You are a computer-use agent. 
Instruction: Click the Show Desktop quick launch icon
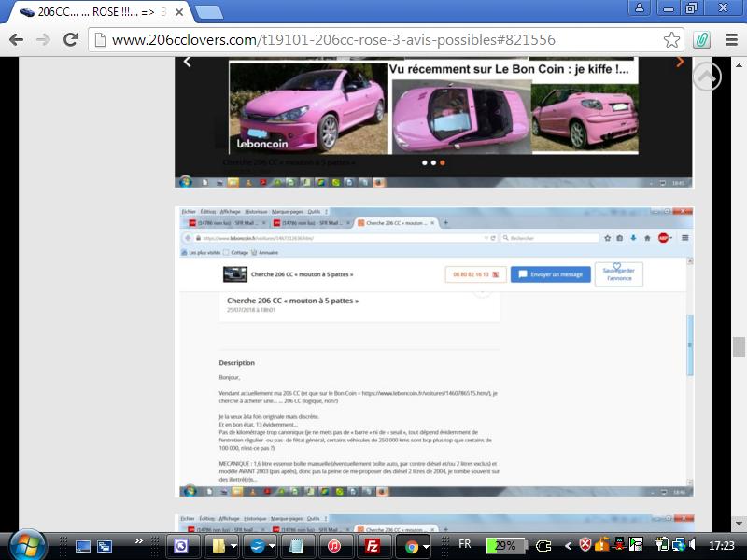point(83,546)
